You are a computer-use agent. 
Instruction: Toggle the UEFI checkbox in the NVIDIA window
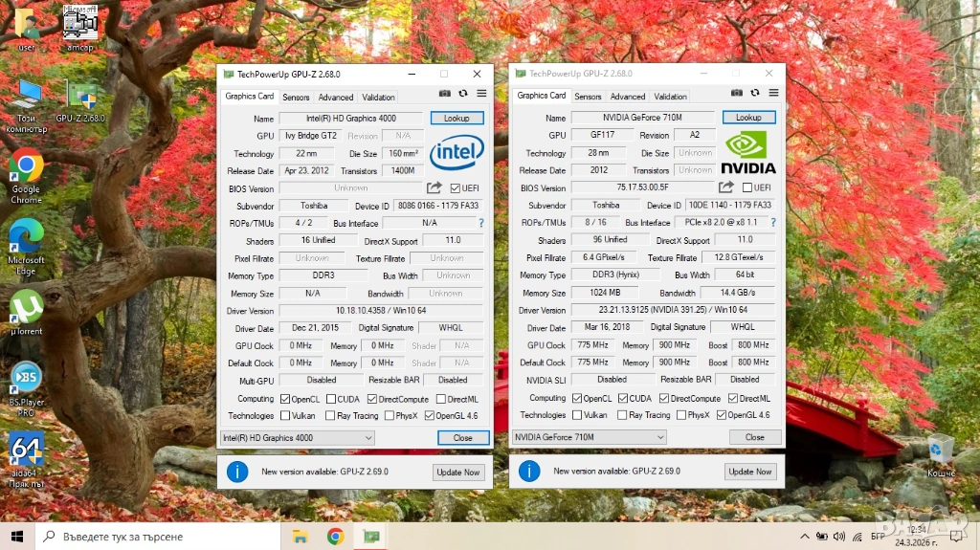(x=747, y=188)
